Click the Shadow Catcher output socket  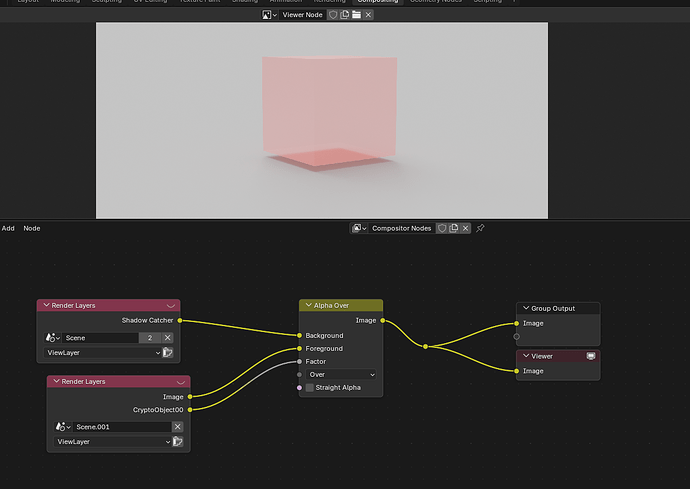point(180,320)
